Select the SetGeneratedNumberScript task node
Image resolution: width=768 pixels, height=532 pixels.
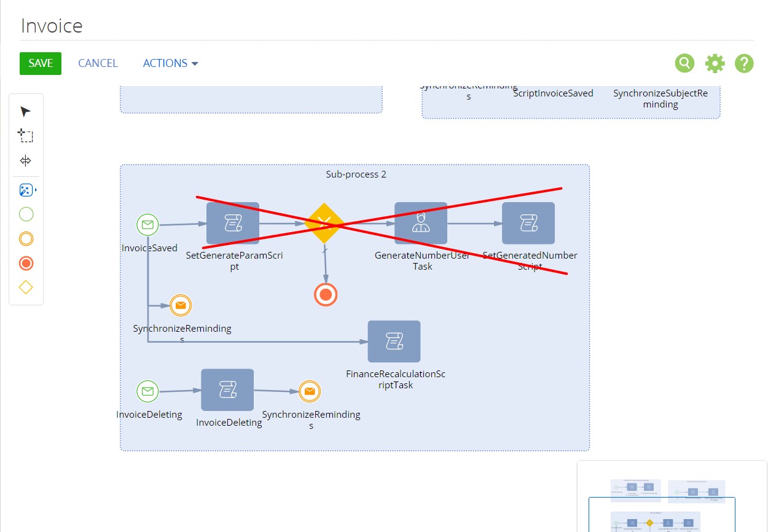pyautogui.click(x=528, y=224)
